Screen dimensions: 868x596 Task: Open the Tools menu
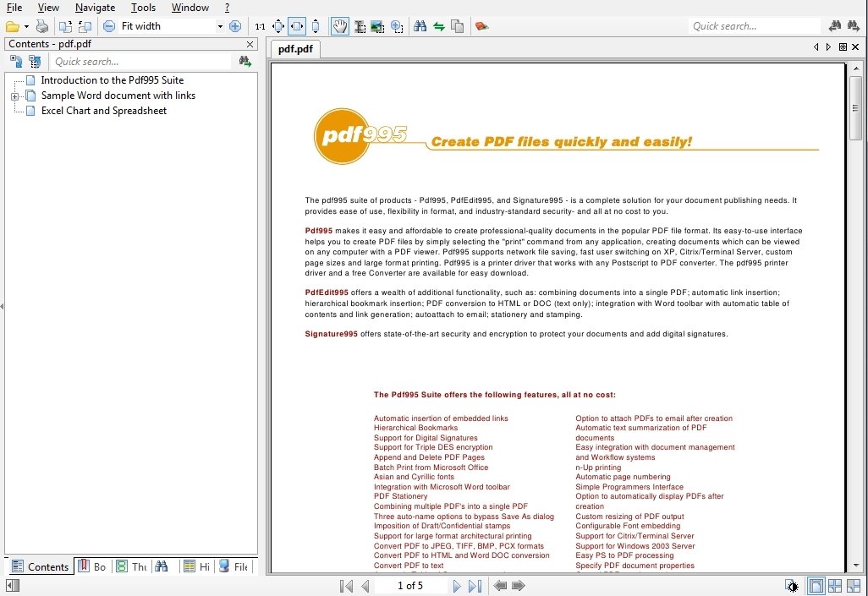coord(143,8)
